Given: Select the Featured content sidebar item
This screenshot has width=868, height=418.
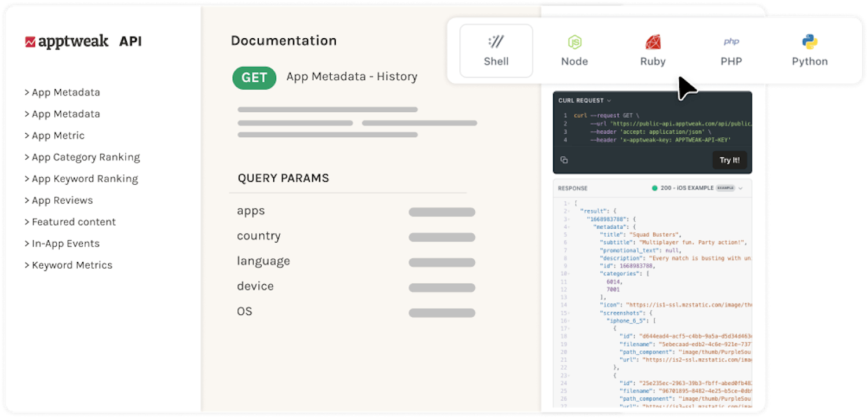Looking at the screenshot, I should (74, 222).
